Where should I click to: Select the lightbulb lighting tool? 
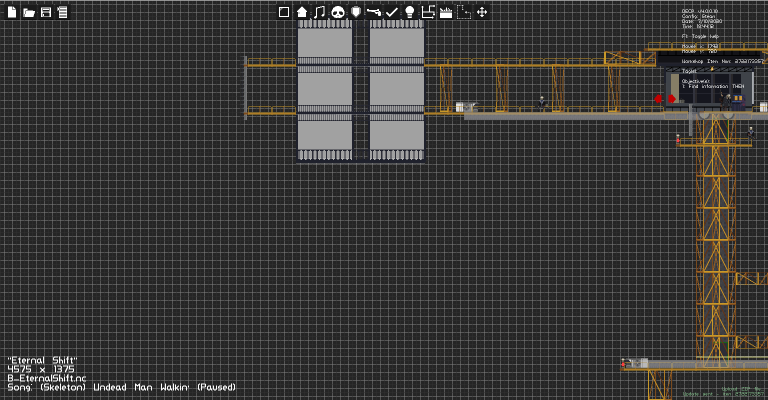[409, 12]
